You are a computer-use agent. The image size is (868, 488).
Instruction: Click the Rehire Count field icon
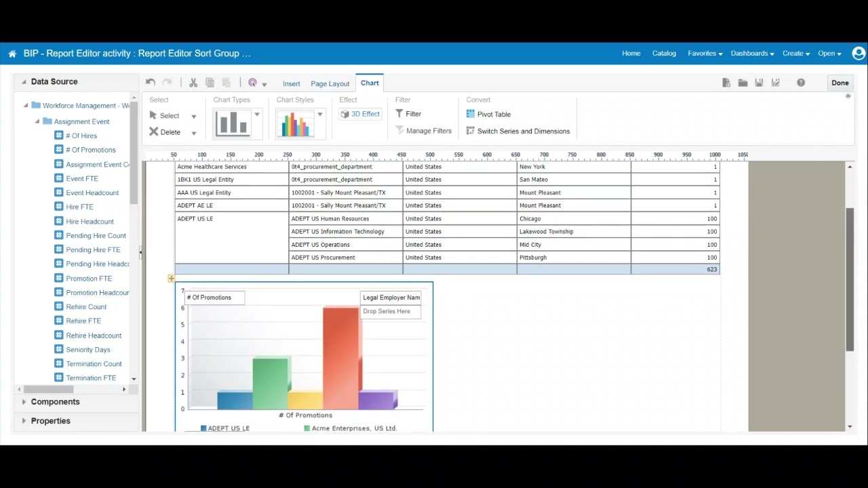click(59, 306)
